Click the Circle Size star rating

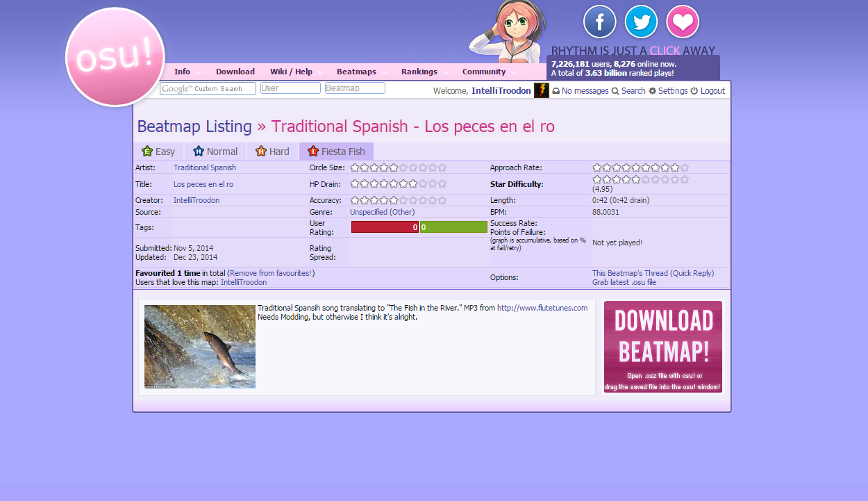pos(399,167)
